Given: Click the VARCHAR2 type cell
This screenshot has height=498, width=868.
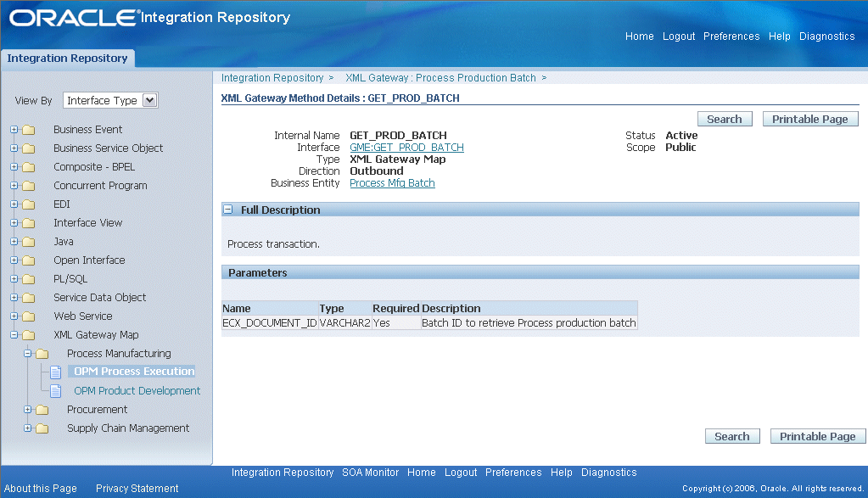Looking at the screenshot, I should click(x=344, y=322).
